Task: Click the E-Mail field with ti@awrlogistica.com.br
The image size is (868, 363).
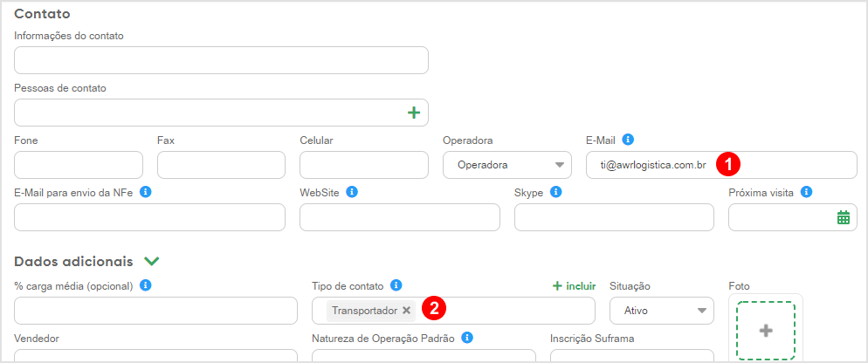Action: 721,165
